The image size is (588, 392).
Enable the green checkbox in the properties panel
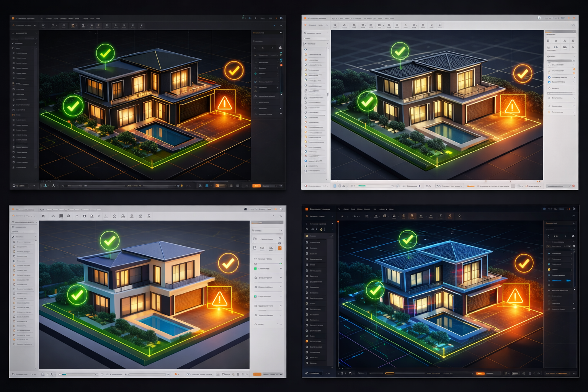(255, 268)
